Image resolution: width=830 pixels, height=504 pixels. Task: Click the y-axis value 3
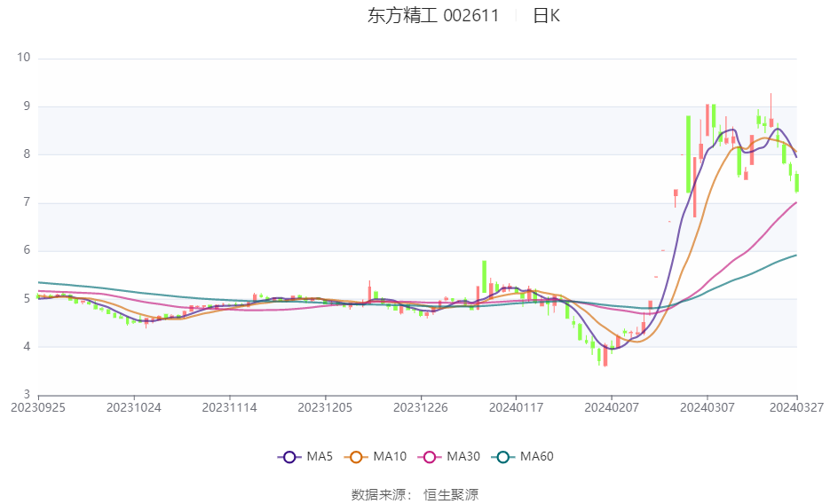[27, 395]
